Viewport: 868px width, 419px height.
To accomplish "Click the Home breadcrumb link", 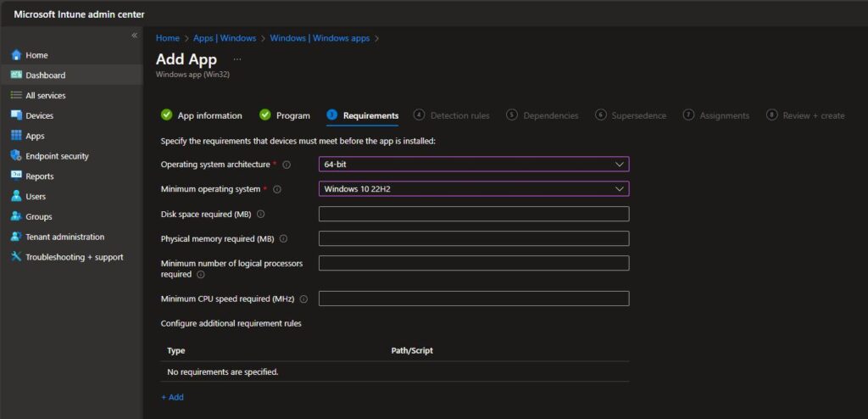I will (168, 38).
